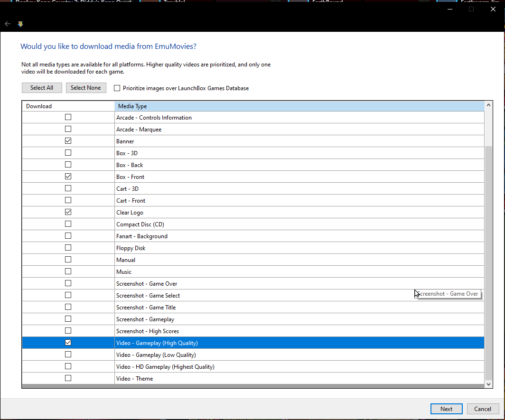
Task: Click the LaunchBox wizard icon in title bar
Action: click(20, 24)
